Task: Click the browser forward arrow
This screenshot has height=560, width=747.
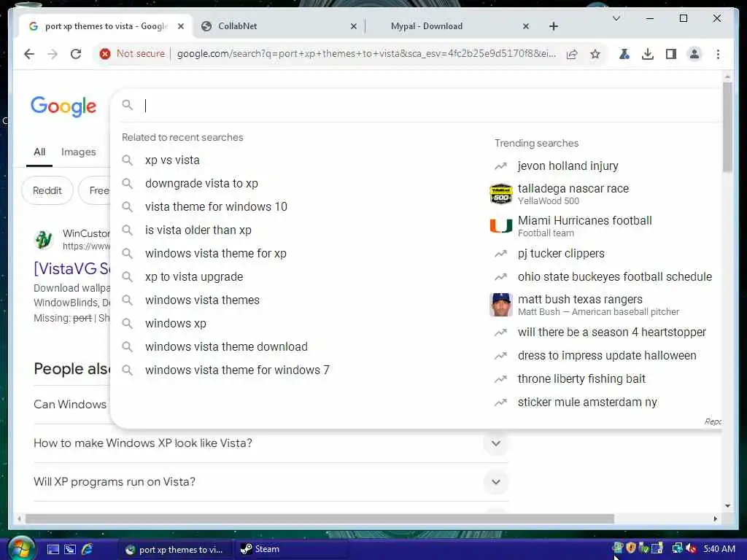Action: (x=53, y=54)
